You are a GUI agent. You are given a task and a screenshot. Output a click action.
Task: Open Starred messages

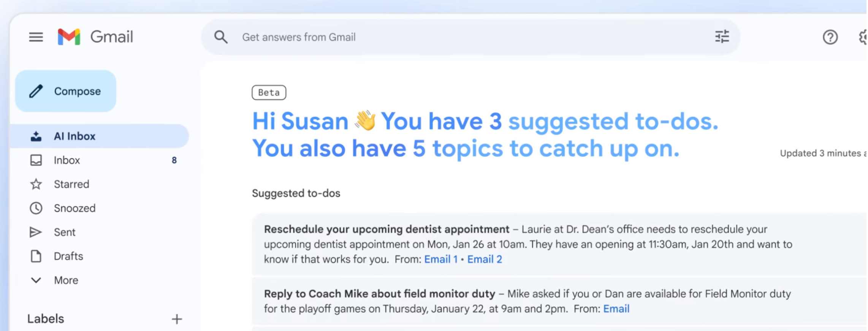[99, 184]
